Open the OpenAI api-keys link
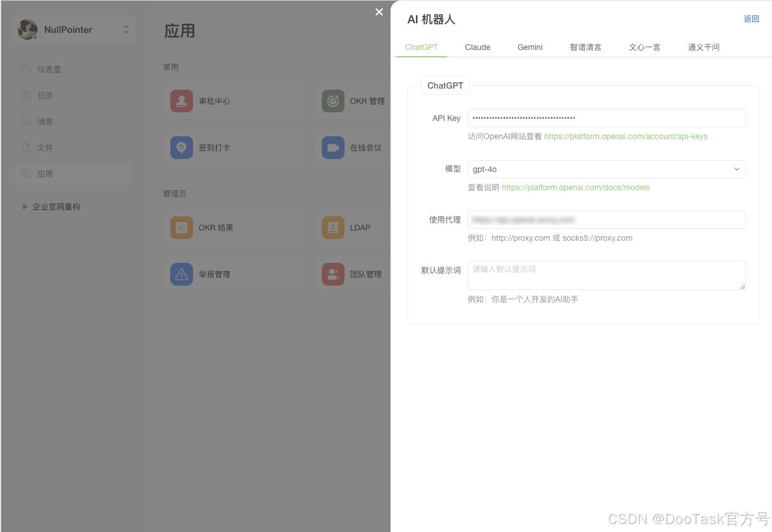The image size is (772, 532). 626,136
